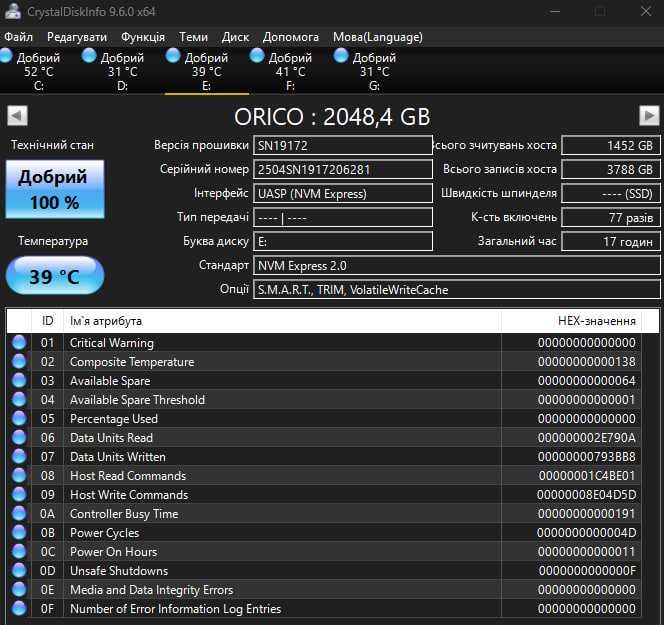Click status orb for Power On Hours row
The width and height of the screenshot is (664, 625).
click(19, 551)
